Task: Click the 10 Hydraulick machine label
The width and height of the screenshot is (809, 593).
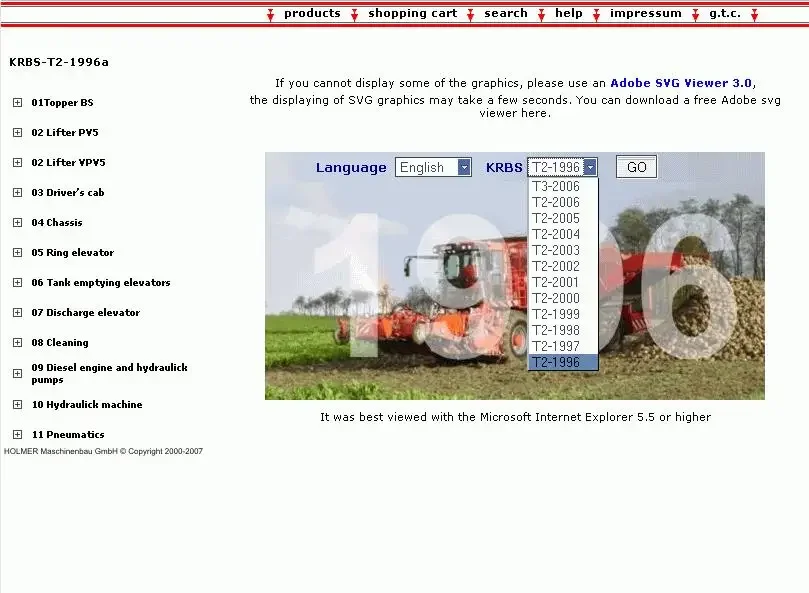Action: point(87,404)
